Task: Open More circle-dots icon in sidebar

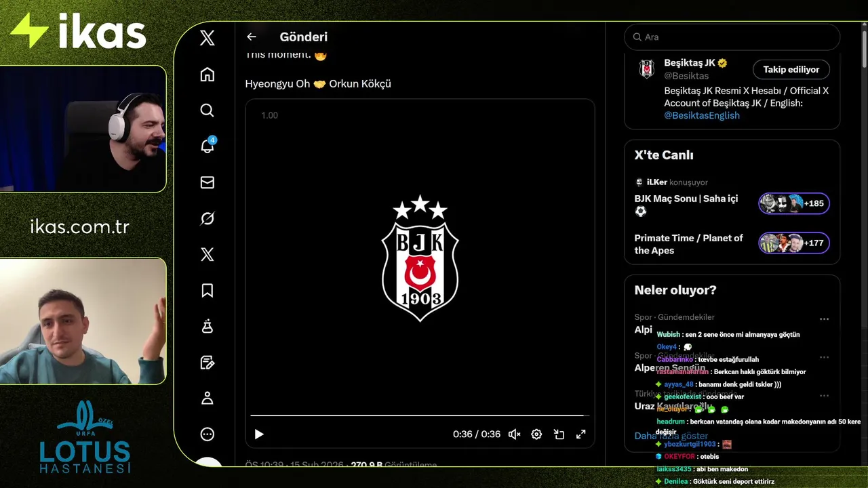Action: point(208,434)
